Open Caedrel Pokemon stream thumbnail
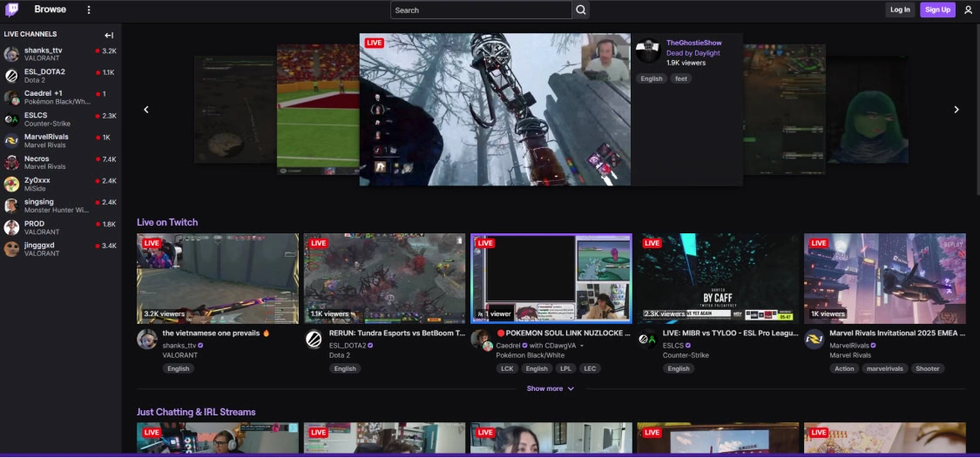 click(551, 279)
